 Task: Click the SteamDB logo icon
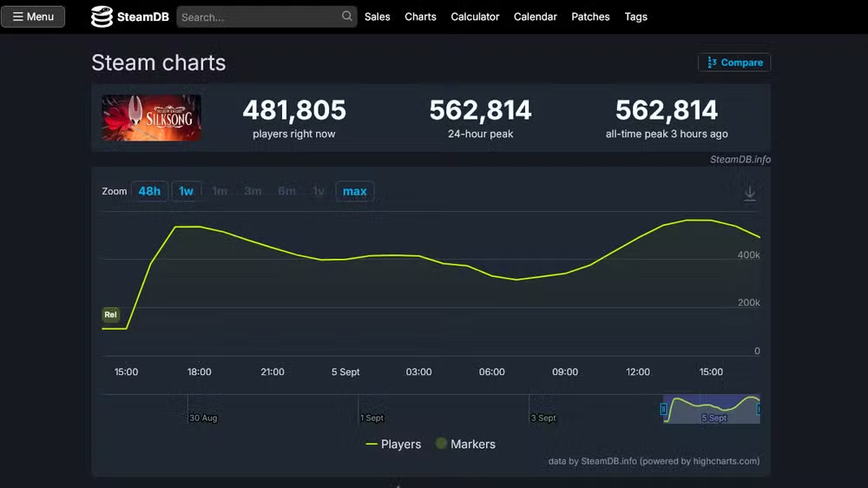click(102, 16)
